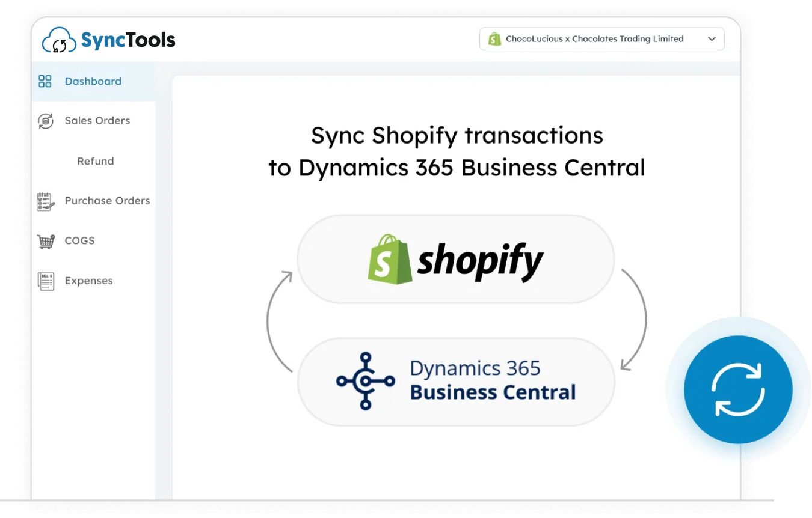Click the small Shopify icon in store selector
Image resolution: width=812 pixels, height=518 pixels.
(x=494, y=39)
